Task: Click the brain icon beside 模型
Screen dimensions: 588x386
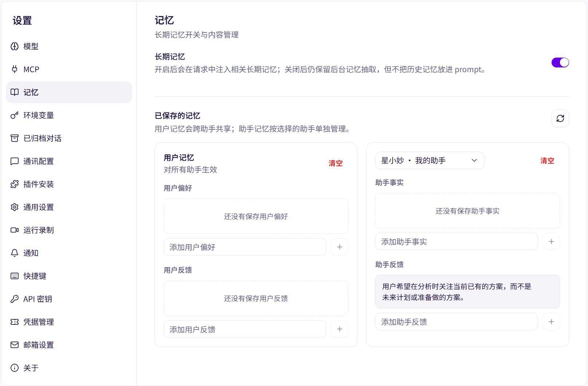Action: pos(15,46)
